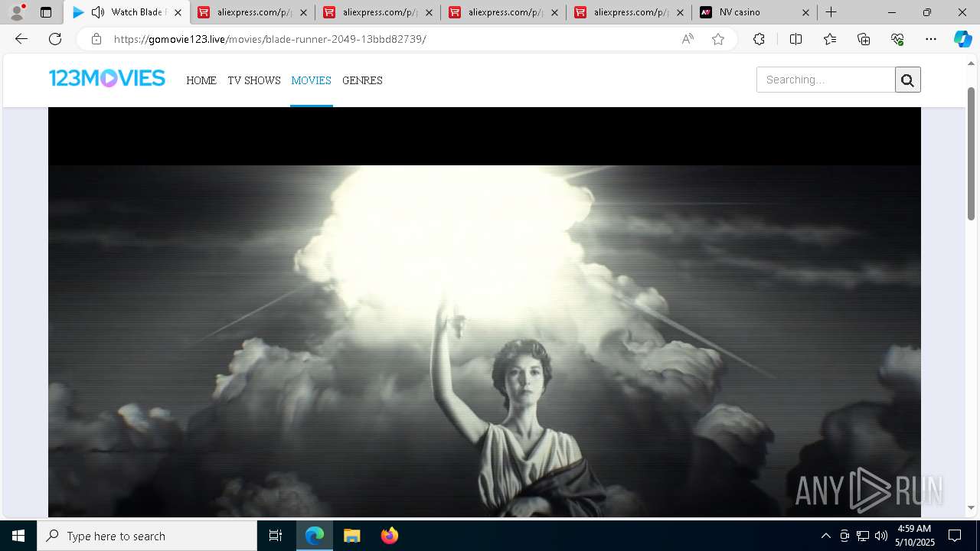Open the notification center icon
The height and width of the screenshot is (551, 980).
[x=955, y=536]
